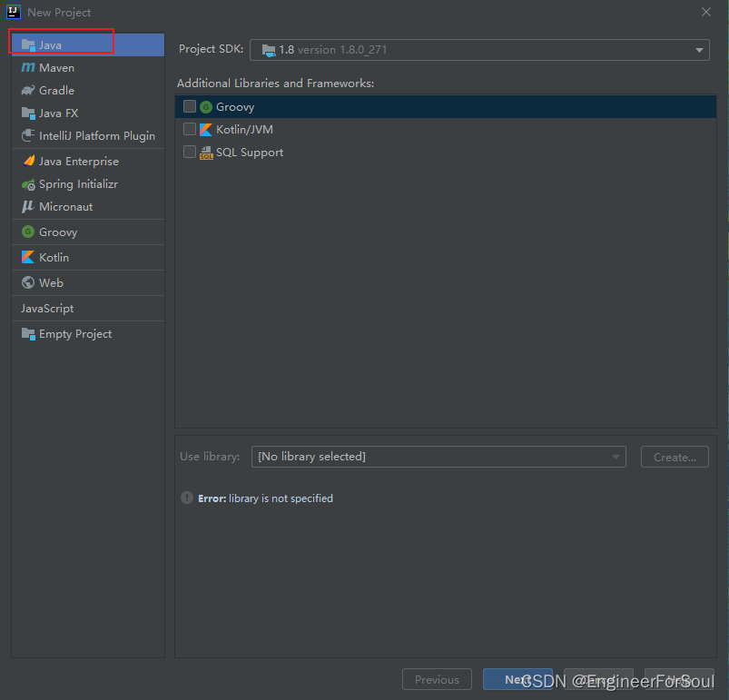Select Java FX project type label
Viewport: 729px width, 700px height.
[59, 113]
